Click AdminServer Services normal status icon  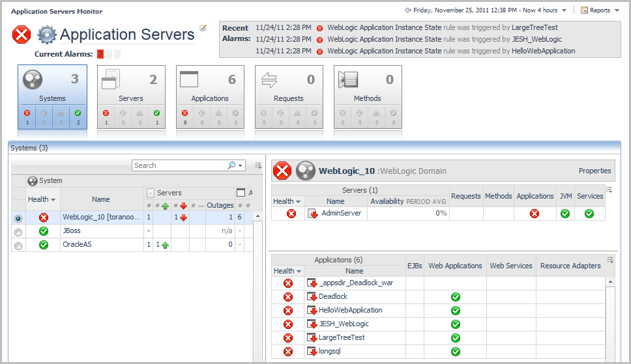pyautogui.click(x=589, y=214)
